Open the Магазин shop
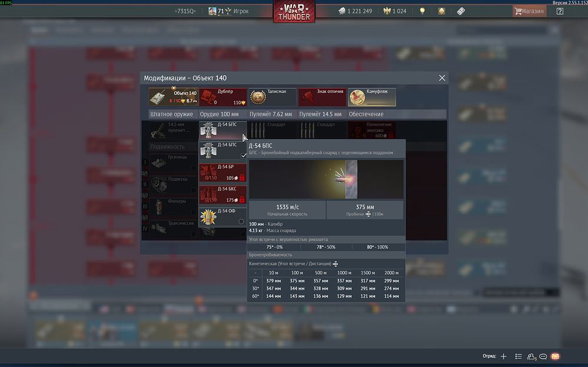This screenshot has width=588, height=367. 529,11
